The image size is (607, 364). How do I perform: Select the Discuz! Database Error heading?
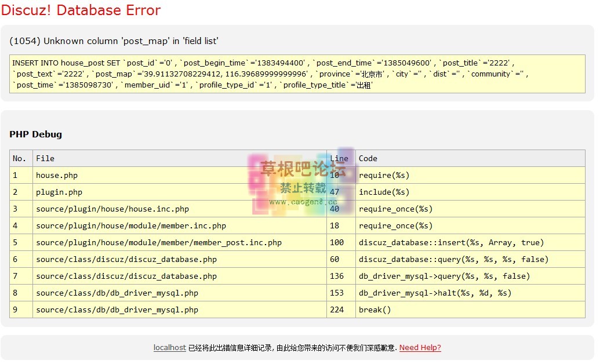[81, 10]
